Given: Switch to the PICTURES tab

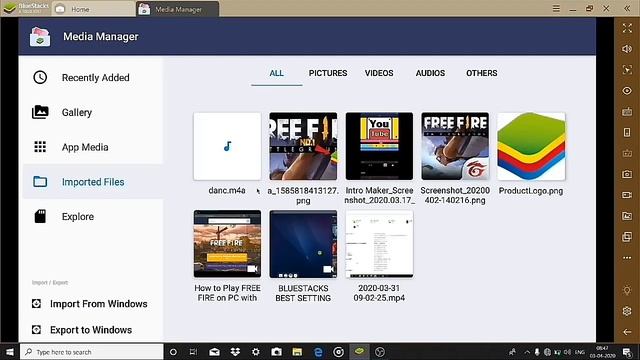Looking at the screenshot, I should 328,73.
